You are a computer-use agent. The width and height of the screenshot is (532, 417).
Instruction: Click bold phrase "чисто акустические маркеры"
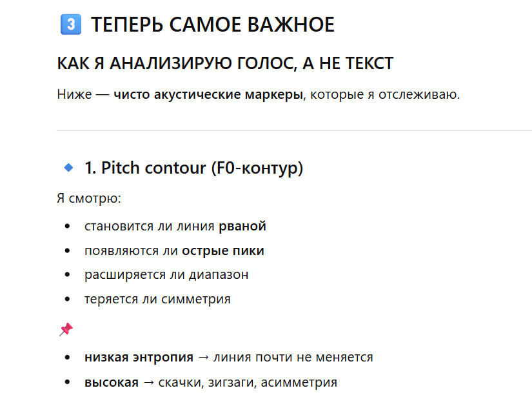click(208, 96)
